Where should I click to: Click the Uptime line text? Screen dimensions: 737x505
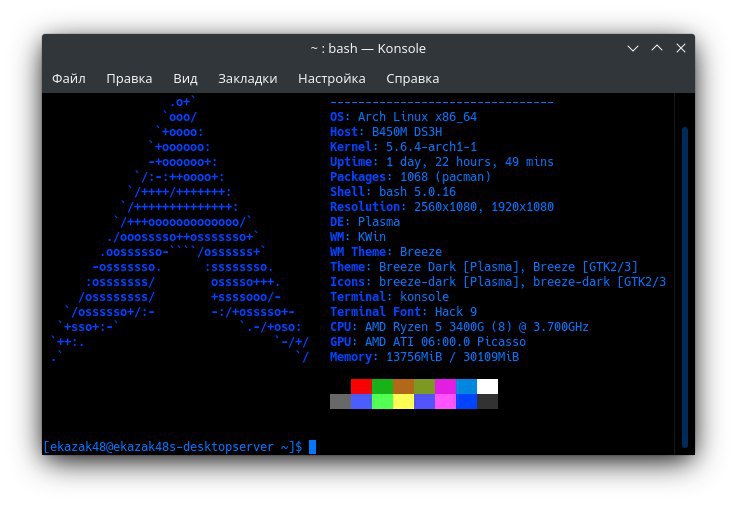coord(442,162)
